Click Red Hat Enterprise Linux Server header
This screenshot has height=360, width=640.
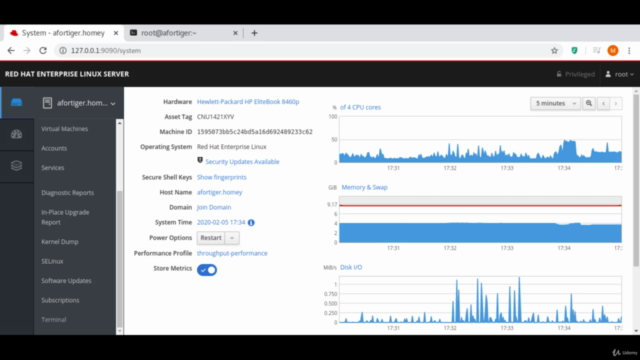click(67, 74)
